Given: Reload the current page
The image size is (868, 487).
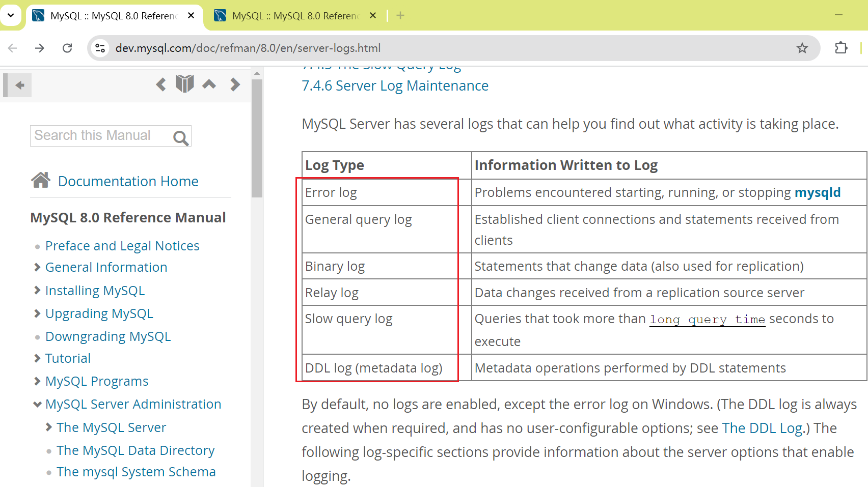Looking at the screenshot, I should [67, 48].
